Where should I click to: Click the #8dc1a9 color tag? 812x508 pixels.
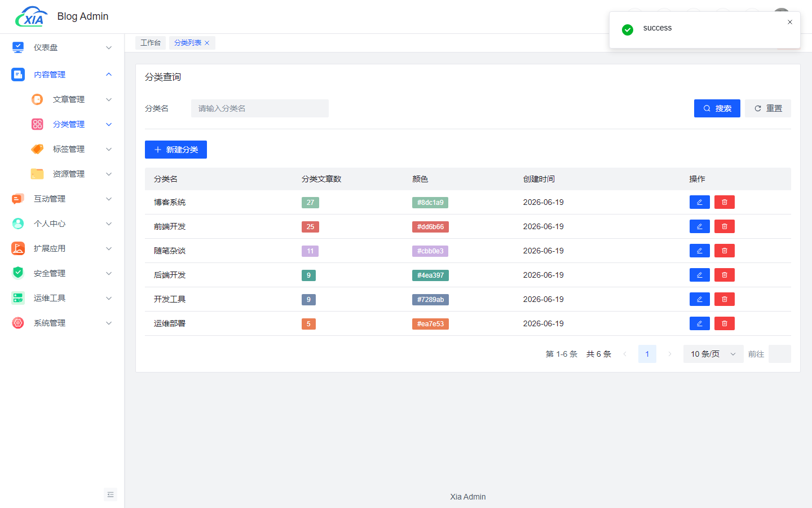pyautogui.click(x=430, y=203)
